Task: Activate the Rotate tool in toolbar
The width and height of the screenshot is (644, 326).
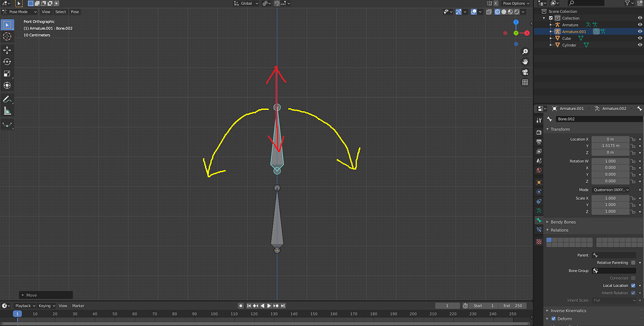Action: pos(7,62)
